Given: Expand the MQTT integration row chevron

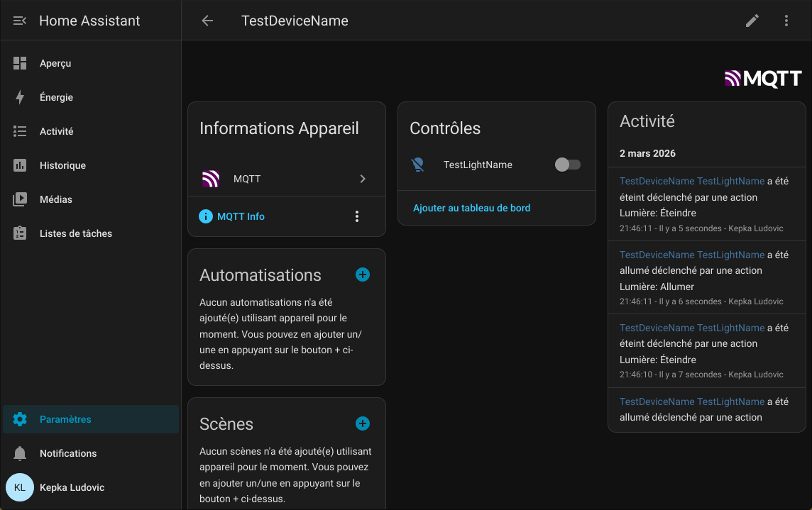Looking at the screenshot, I should (363, 179).
